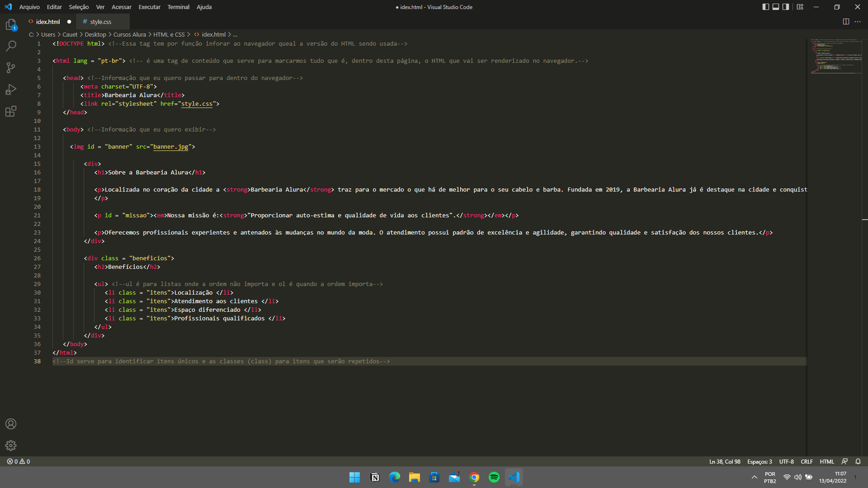Expand the Users breadcrumb segment
This screenshot has width=868, height=488.
pos(48,34)
